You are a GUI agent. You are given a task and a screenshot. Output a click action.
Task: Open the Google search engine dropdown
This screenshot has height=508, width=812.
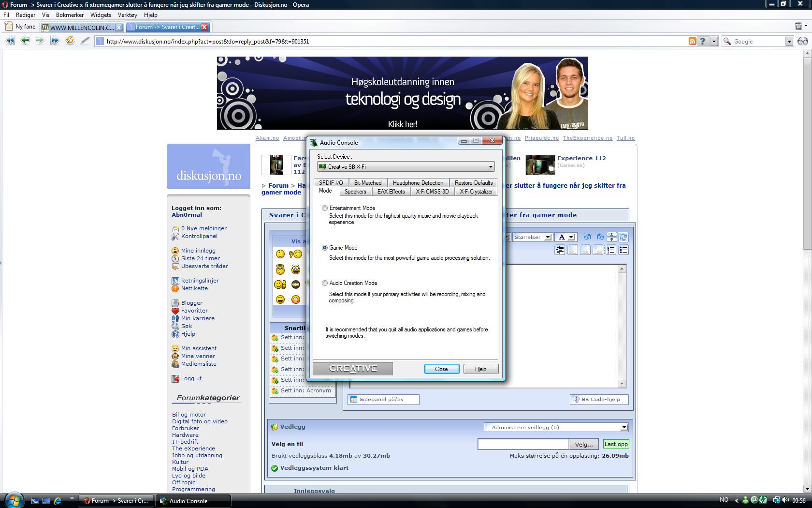(789, 42)
